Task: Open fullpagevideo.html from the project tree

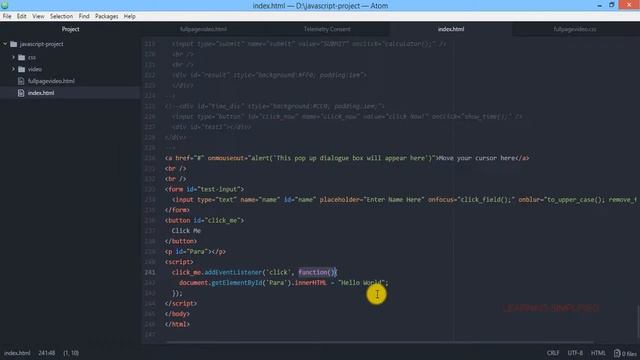Action: pos(51,81)
